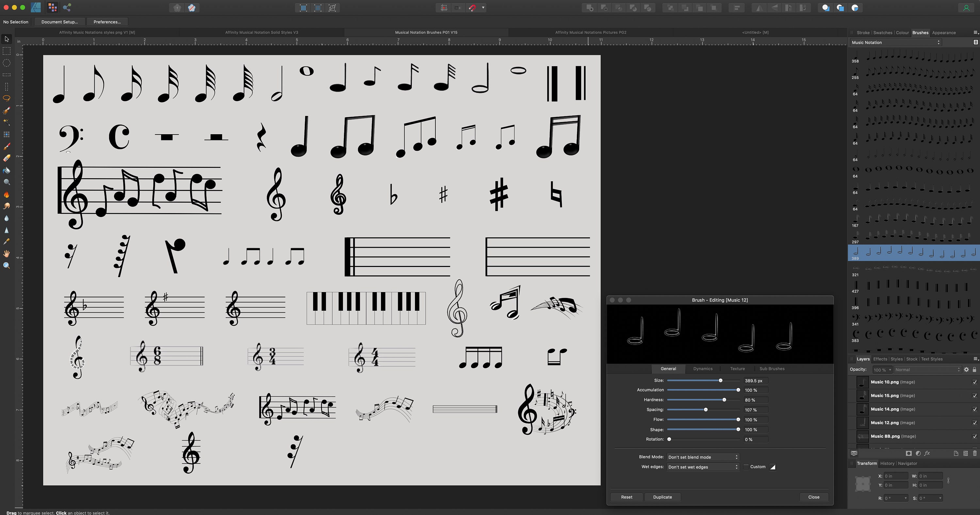Screen dimensions: 980x515
Task: Select the Paint Brush tool
Action: point(7,146)
